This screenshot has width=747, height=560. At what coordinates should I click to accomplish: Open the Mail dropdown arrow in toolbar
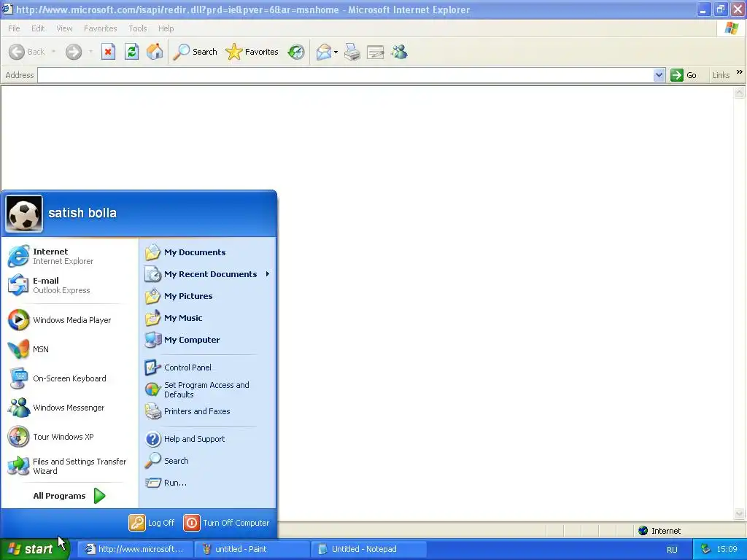tap(336, 52)
